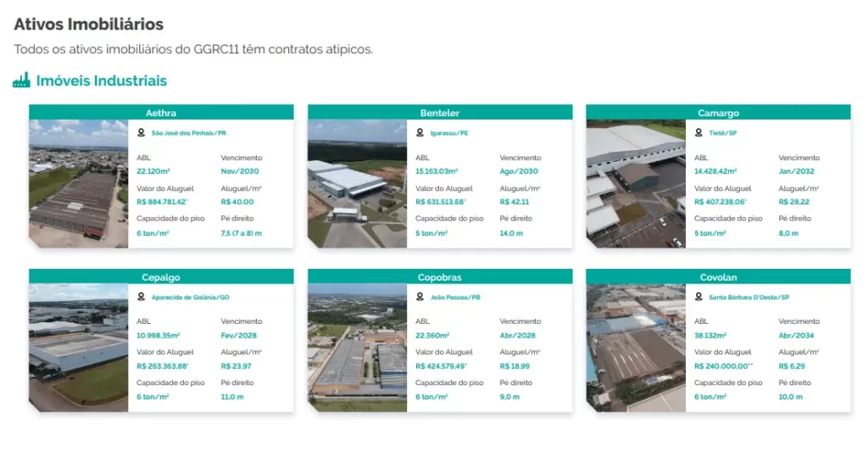Select the 8,0 m ceiling height in Camargo
The width and height of the screenshot is (868, 452).
pos(788,233)
